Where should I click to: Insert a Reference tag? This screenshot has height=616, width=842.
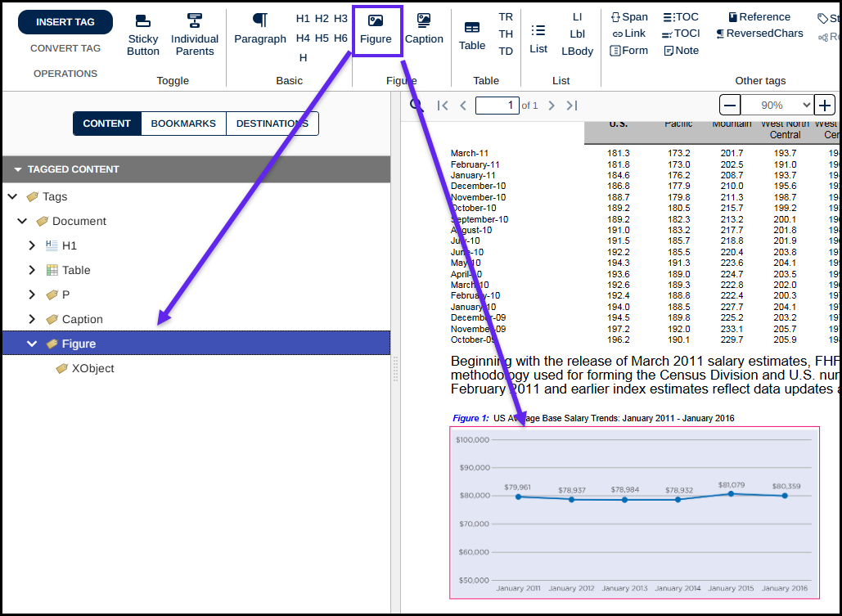point(759,17)
